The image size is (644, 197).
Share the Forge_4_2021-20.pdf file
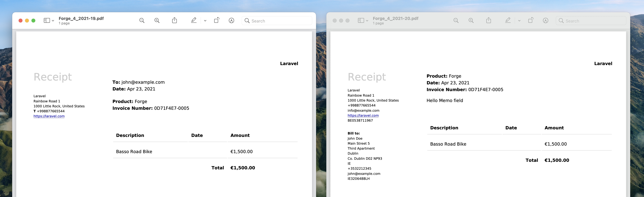pos(489,20)
